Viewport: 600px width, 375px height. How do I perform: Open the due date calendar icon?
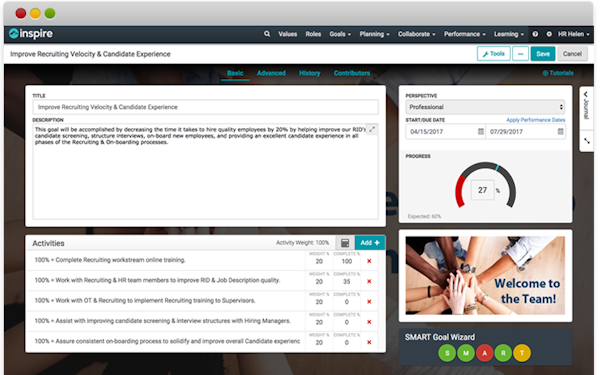(x=560, y=132)
